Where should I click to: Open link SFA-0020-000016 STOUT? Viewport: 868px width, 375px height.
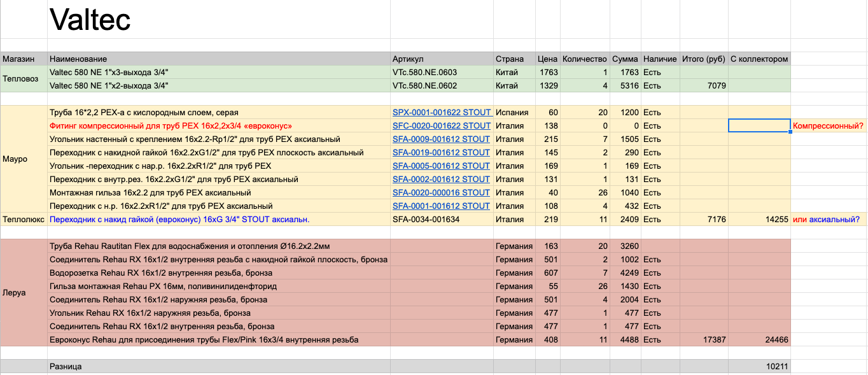tap(442, 192)
